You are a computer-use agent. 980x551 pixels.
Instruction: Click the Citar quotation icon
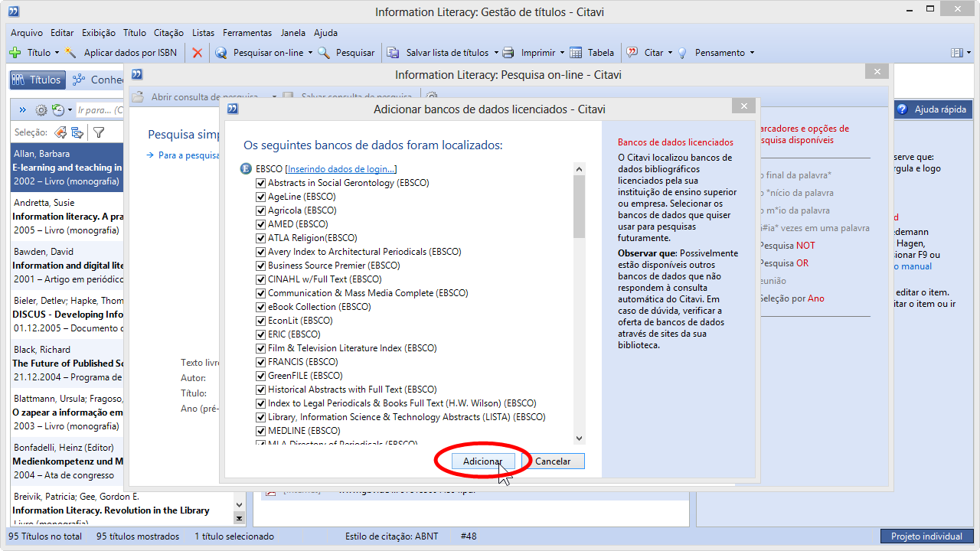(x=632, y=53)
